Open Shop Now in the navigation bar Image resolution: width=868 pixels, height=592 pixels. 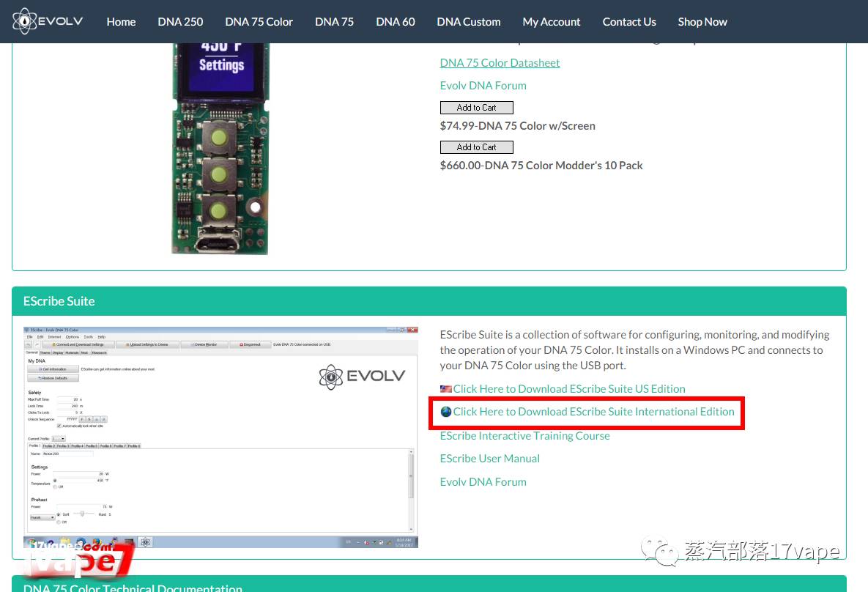[x=702, y=21]
